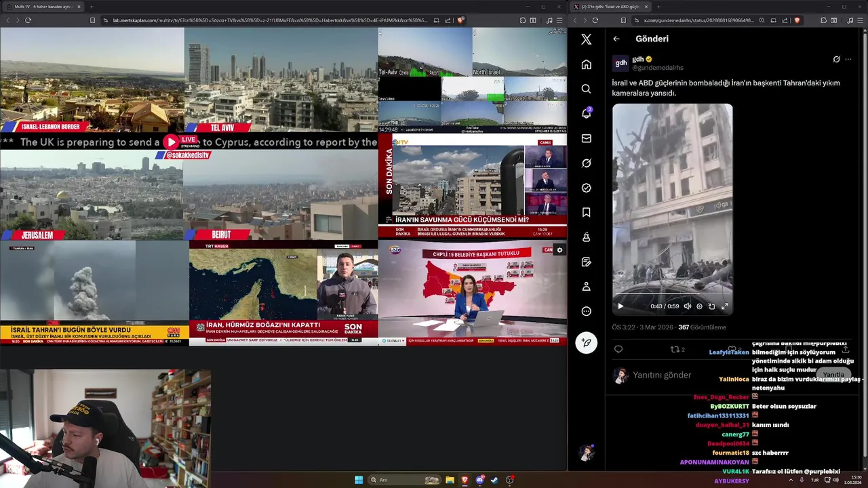Click the CNN Türk Tahran stream
The image size is (868, 488).
point(94,293)
